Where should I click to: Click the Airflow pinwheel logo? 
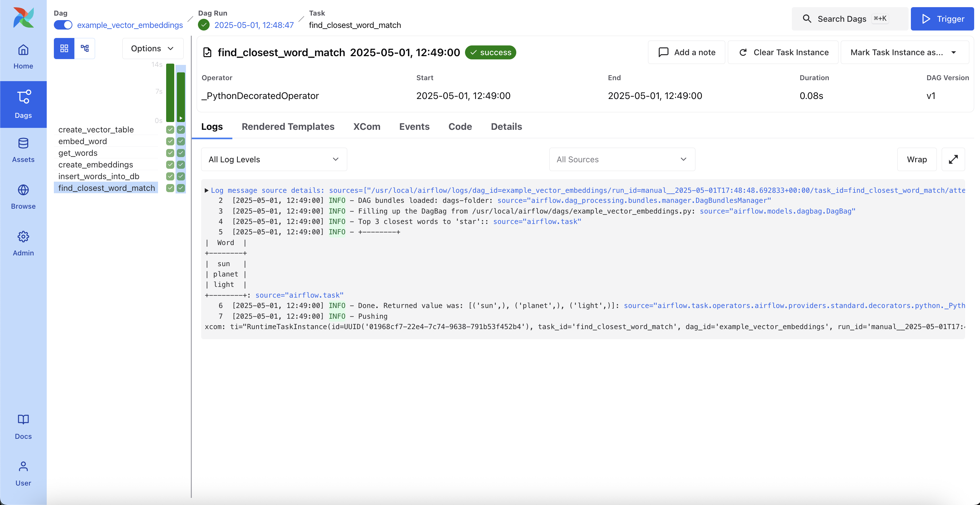[23, 18]
